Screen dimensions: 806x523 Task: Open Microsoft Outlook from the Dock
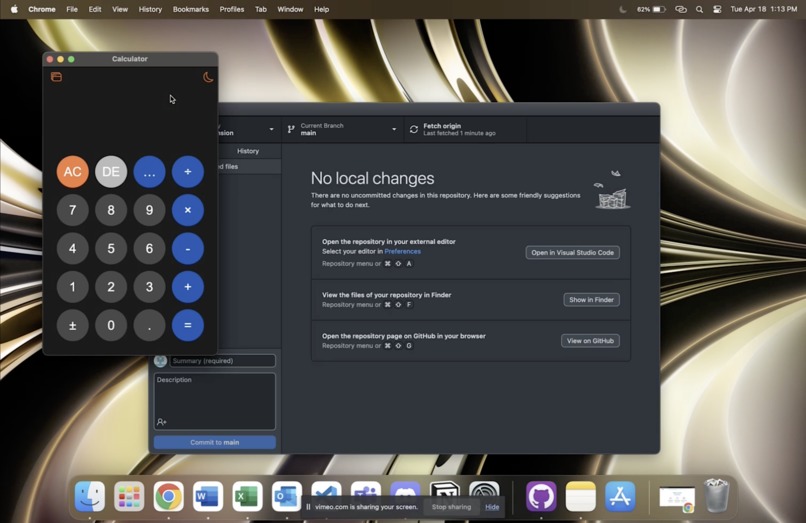tap(287, 496)
